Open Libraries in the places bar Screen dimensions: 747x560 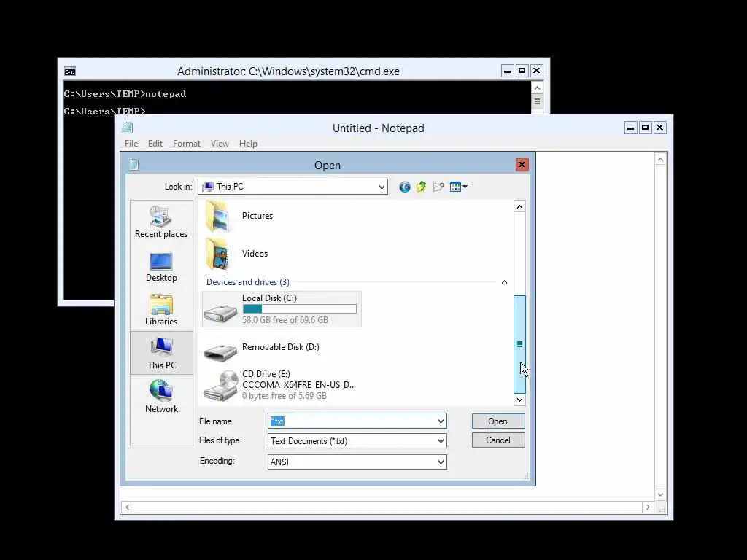(161, 310)
